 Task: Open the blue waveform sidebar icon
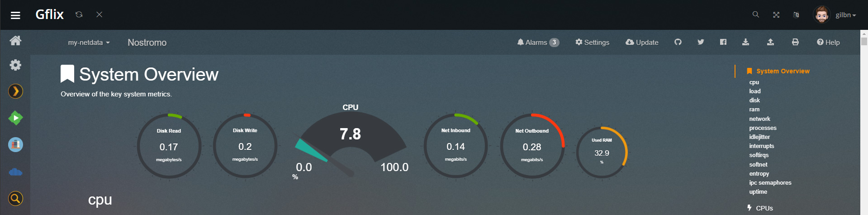(x=15, y=172)
